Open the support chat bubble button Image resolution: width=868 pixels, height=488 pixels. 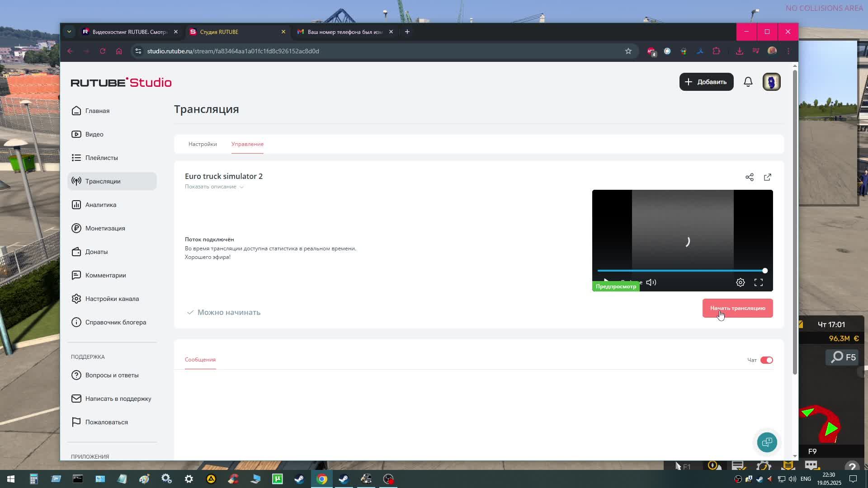[767, 442]
